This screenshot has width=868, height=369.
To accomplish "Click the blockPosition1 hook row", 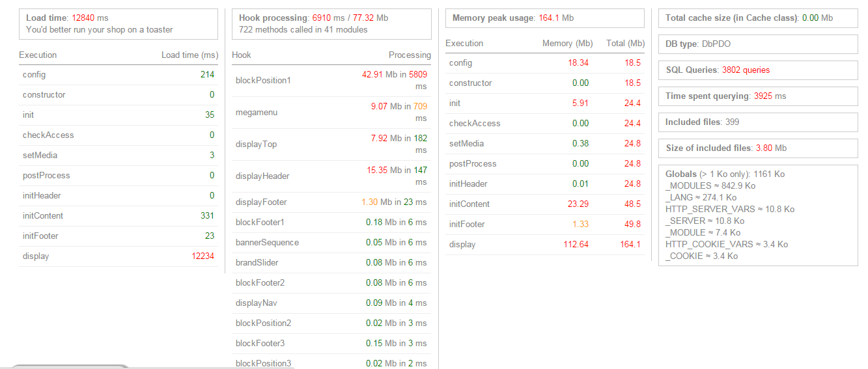I will [262, 80].
